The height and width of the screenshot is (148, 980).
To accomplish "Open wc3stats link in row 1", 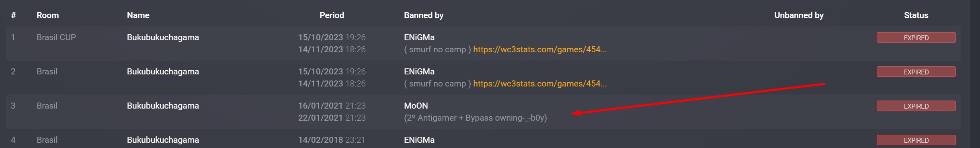I will (x=540, y=49).
